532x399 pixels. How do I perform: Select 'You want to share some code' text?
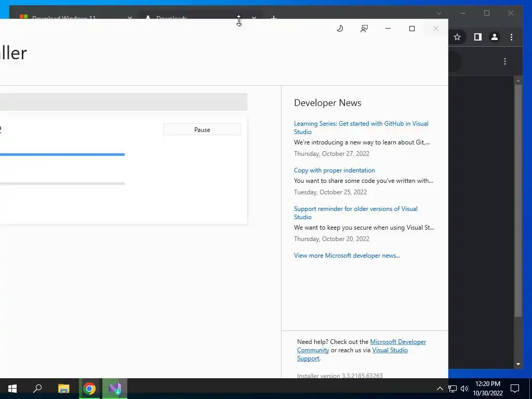tap(363, 181)
